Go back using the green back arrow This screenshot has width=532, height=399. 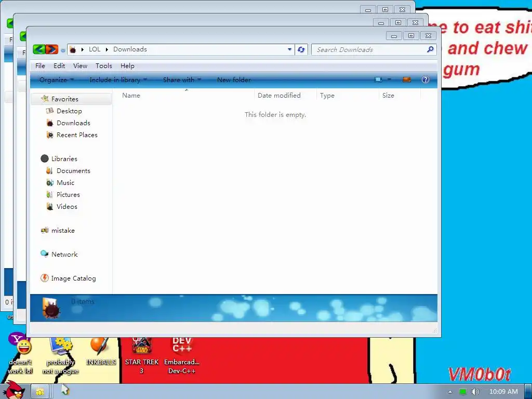(39, 49)
